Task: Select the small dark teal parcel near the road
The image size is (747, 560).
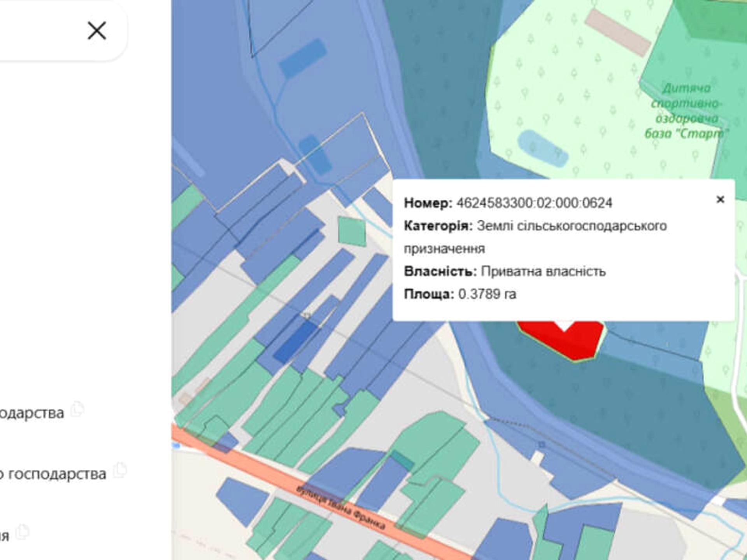Action: point(402,460)
